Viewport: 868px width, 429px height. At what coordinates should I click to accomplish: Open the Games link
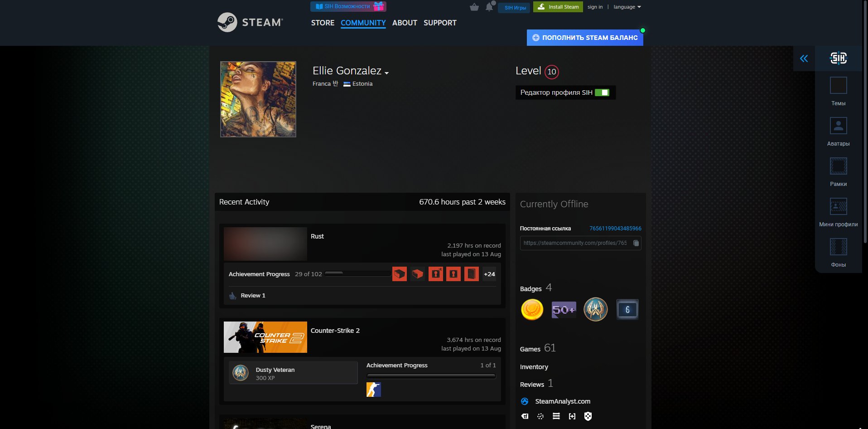click(530, 349)
